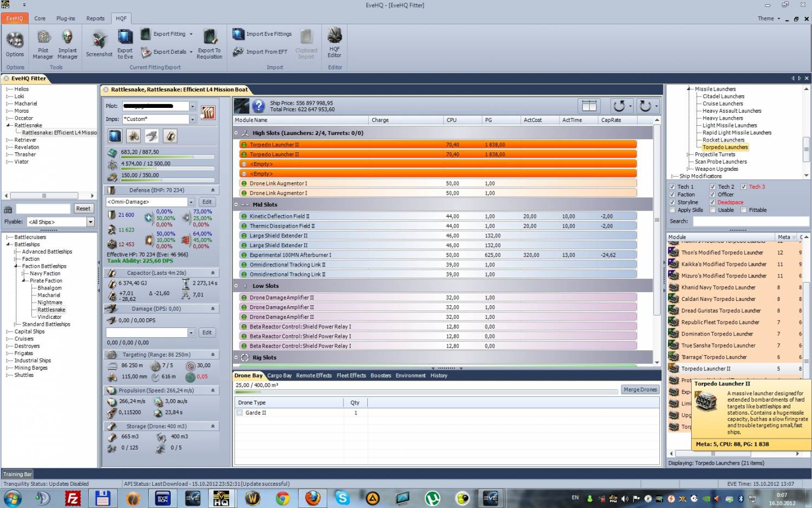Click Edit next to Omni-Damage
Viewport: 812px width, 508px height.
(207, 202)
